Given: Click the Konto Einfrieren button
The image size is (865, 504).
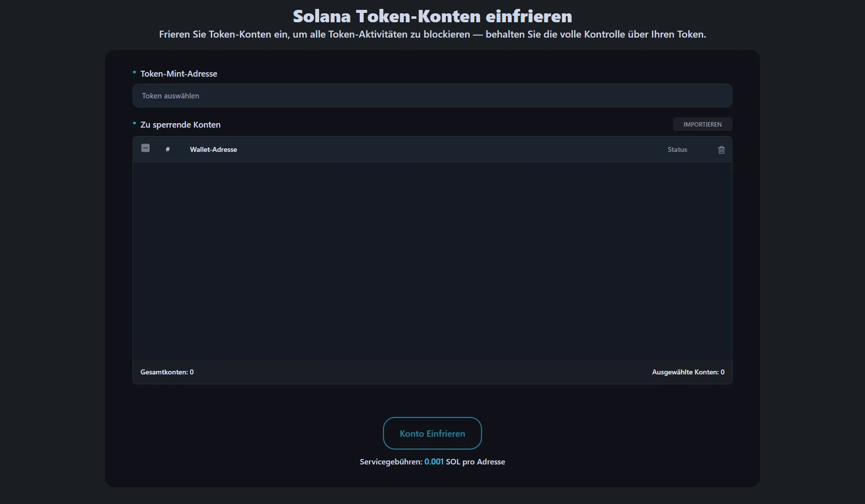Looking at the screenshot, I should point(432,433).
